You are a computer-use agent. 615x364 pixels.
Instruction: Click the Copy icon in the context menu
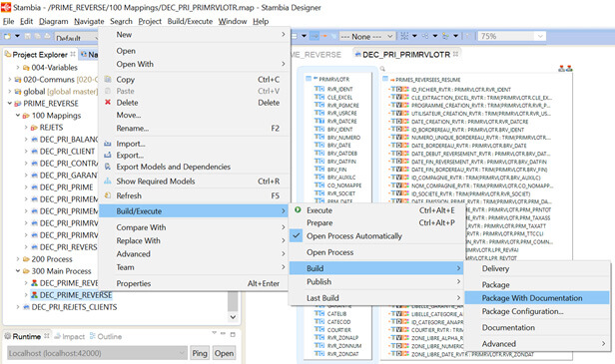(108, 79)
